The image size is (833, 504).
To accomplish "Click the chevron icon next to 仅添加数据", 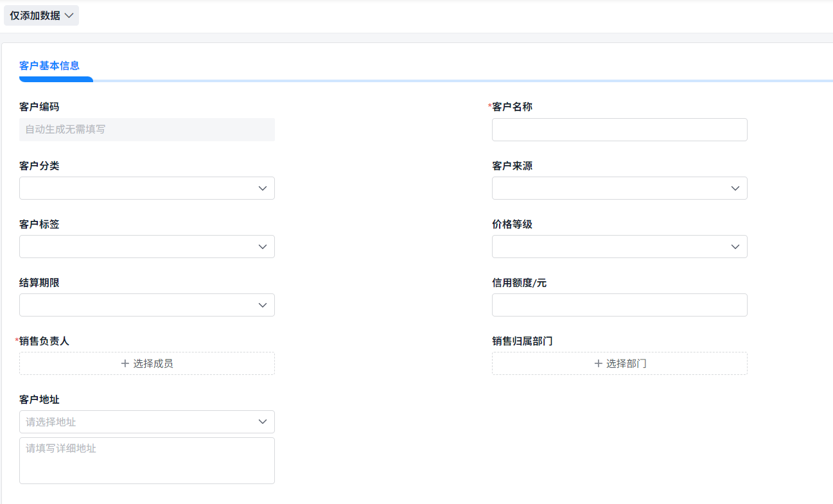I will click(70, 15).
